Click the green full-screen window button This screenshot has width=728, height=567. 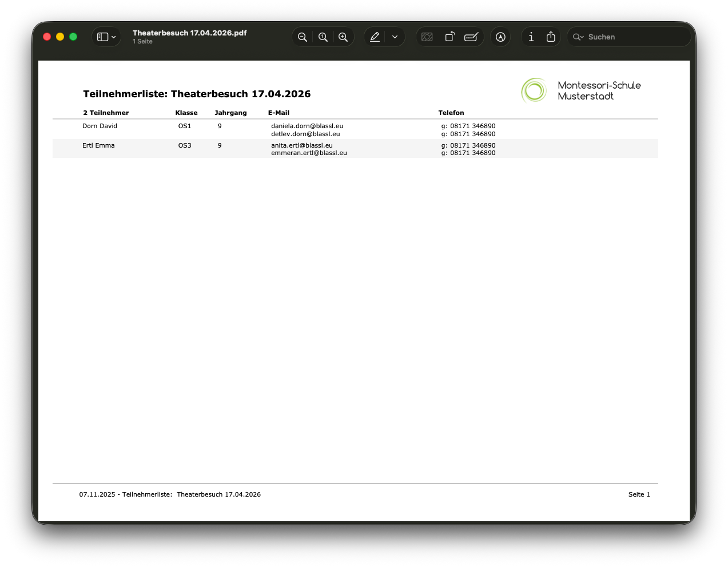click(73, 37)
